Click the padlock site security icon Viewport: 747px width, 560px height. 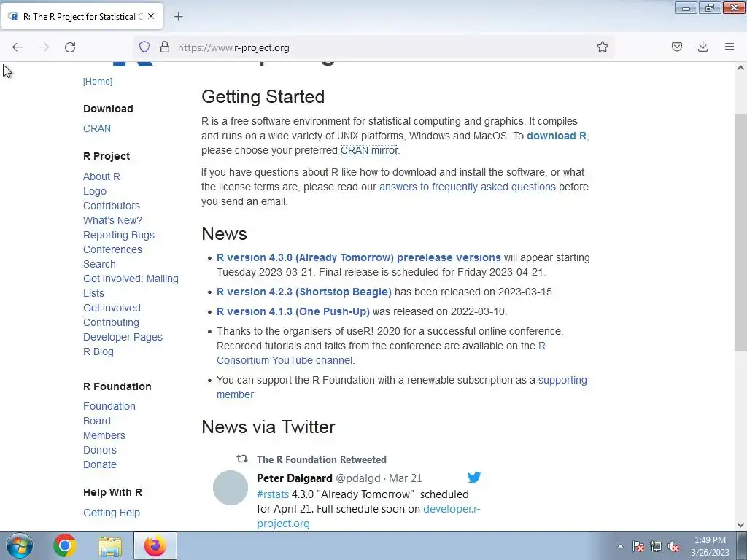coord(165,47)
